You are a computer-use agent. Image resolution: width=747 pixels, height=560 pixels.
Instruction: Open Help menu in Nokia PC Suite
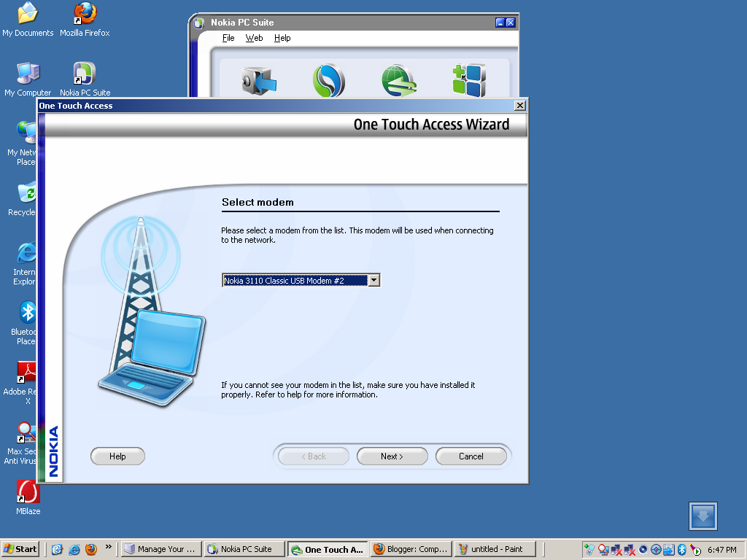click(x=282, y=38)
